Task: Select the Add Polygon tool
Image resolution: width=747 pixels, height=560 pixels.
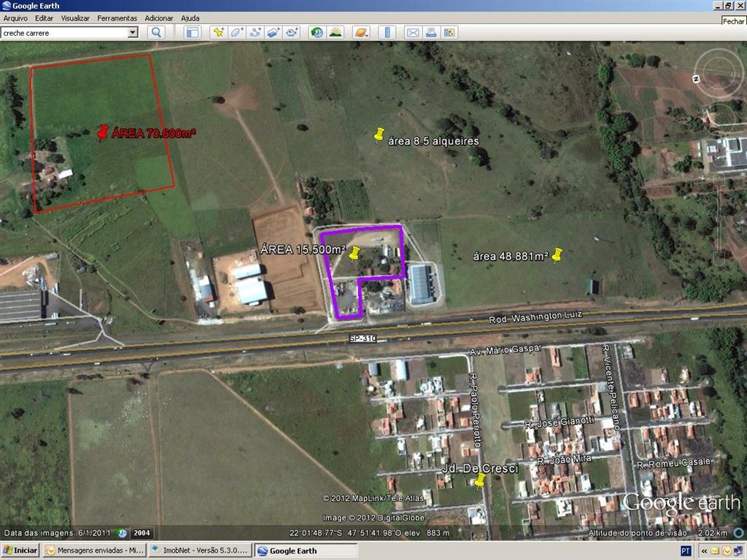Action: (x=236, y=32)
